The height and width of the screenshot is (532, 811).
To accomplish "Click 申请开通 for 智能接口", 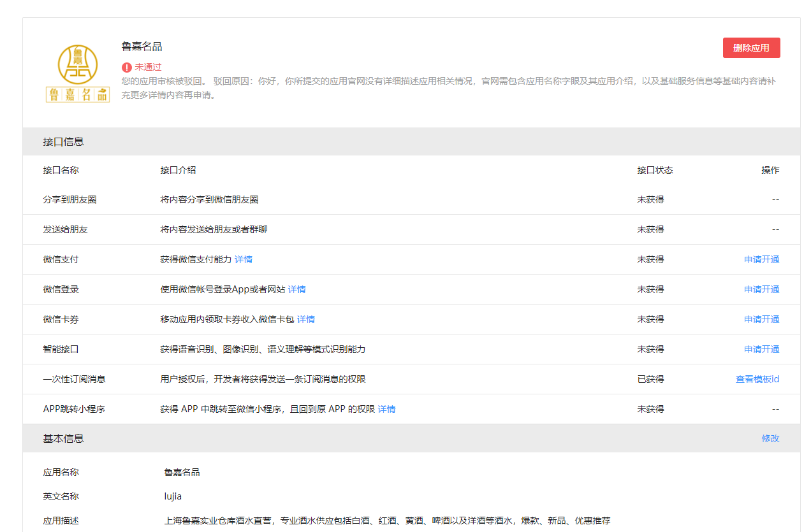I will pyautogui.click(x=761, y=349).
